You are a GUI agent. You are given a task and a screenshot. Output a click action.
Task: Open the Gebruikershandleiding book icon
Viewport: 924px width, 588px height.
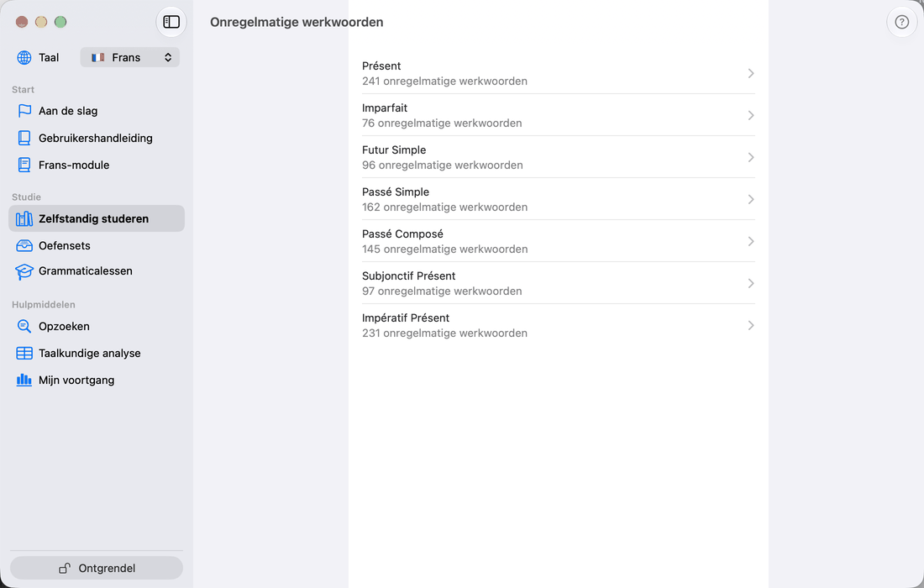[x=24, y=138]
